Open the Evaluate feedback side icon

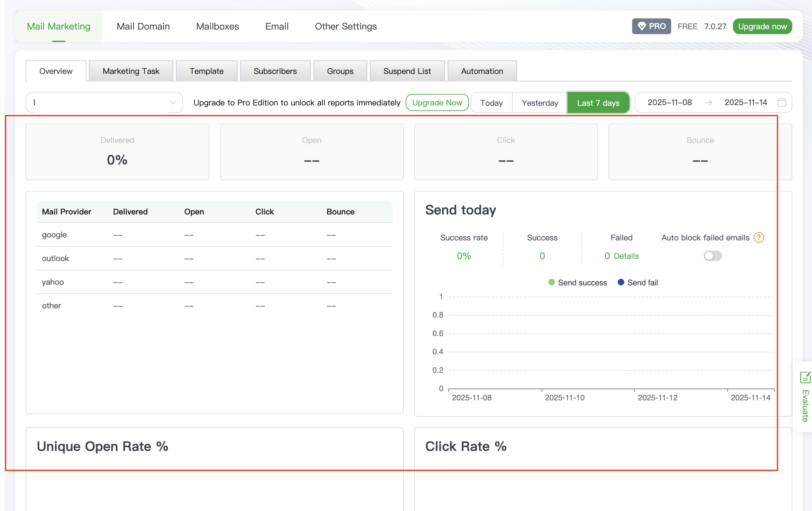coord(804,377)
